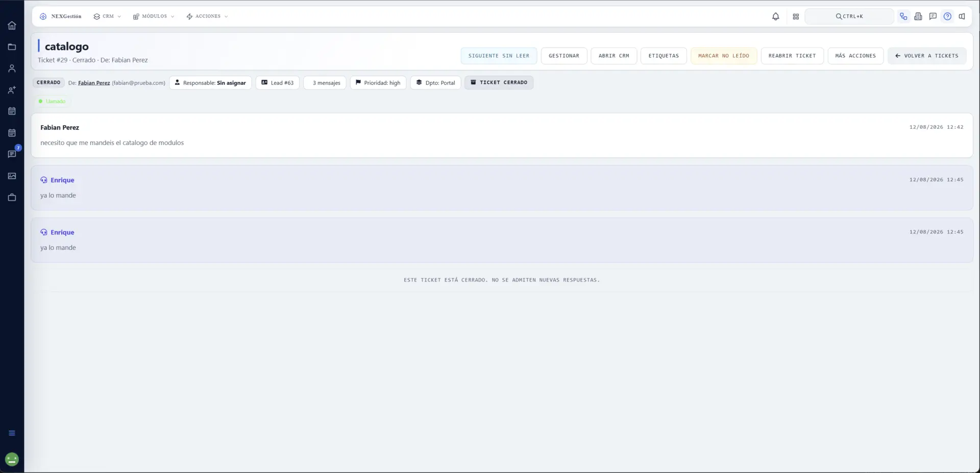The height and width of the screenshot is (473, 980).
Task: Click SIGUIENTE SIN LEER button
Action: tap(499, 56)
